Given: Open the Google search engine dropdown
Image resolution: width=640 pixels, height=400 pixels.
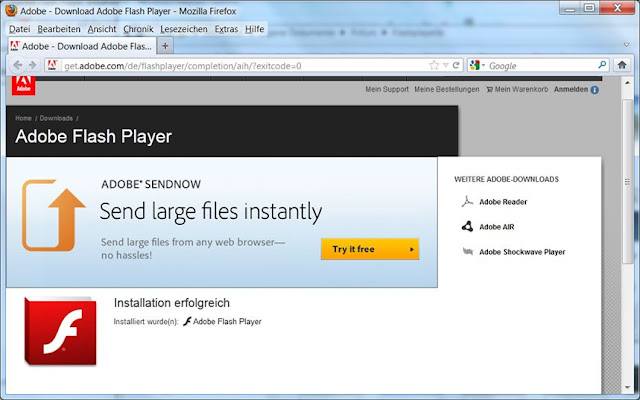Looking at the screenshot, I should point(477,65).
